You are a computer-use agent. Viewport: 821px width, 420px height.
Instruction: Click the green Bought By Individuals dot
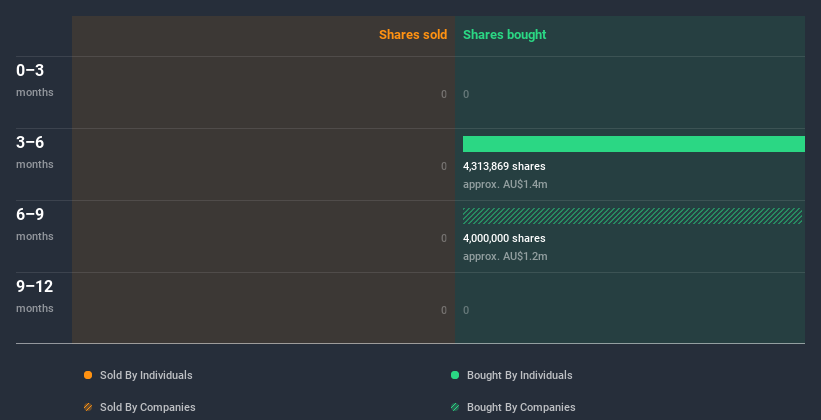[x=455, y=375]
